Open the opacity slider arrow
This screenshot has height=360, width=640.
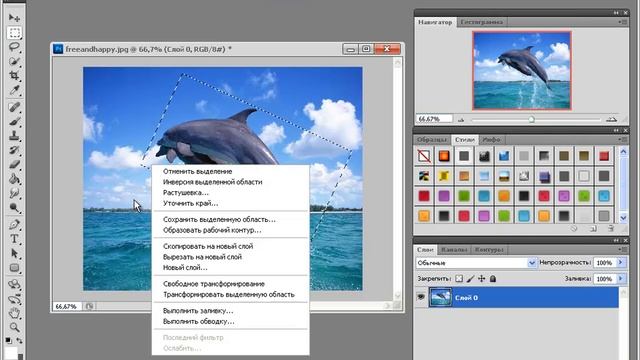click(x=621, y=262)
